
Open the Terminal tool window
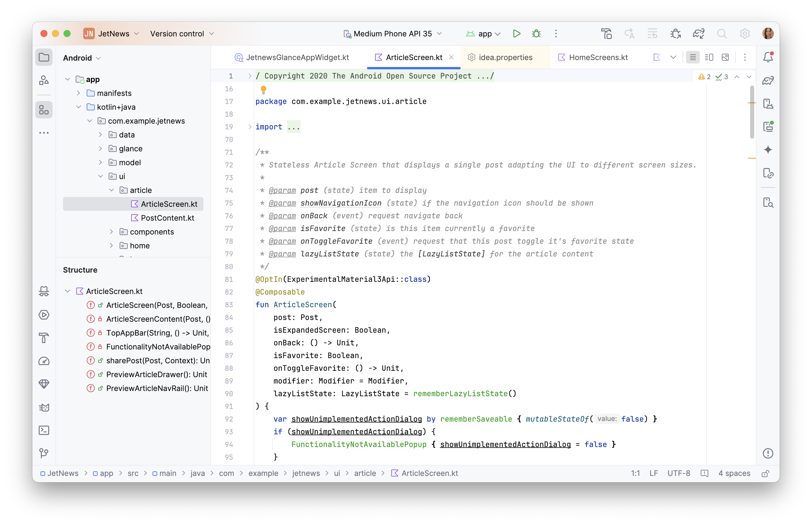(44, 430)
